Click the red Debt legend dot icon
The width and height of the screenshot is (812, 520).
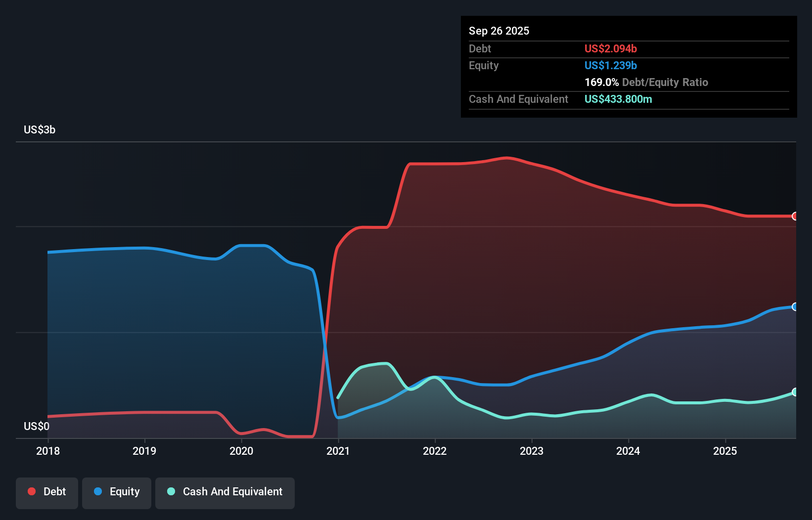(31, 491)
